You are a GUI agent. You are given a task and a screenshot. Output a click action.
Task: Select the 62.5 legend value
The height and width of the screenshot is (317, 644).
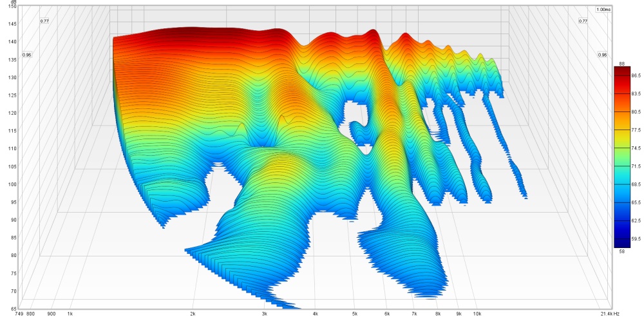pyautogui.click(x=636, y=220)
